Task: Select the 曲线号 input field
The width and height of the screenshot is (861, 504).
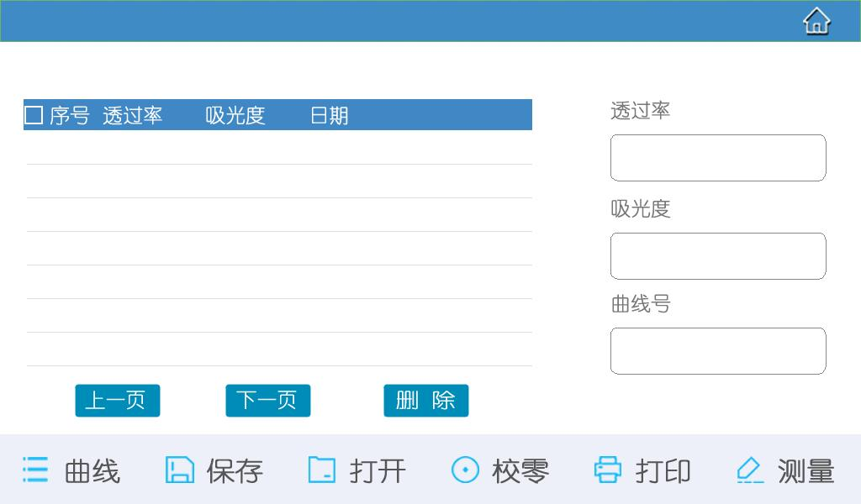Action: coord(717,351)
